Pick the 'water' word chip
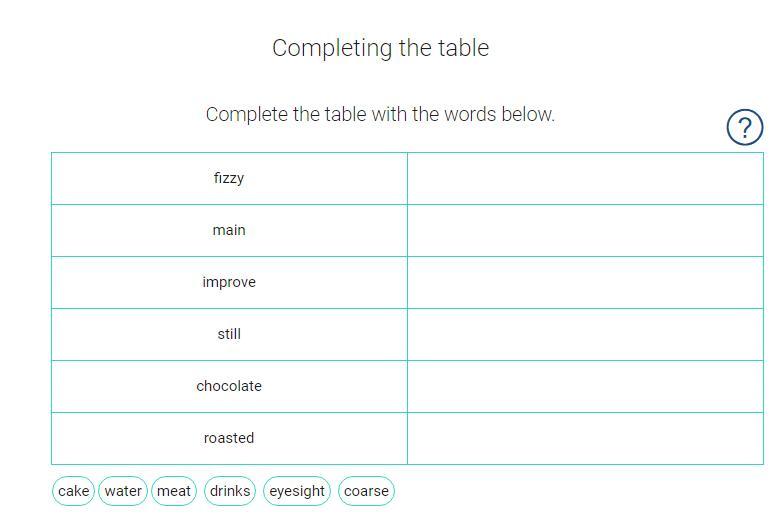 tap(123, 491)
